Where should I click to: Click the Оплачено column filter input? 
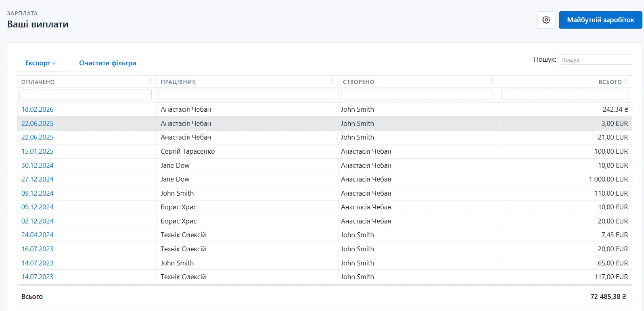[x=86, y=95]
